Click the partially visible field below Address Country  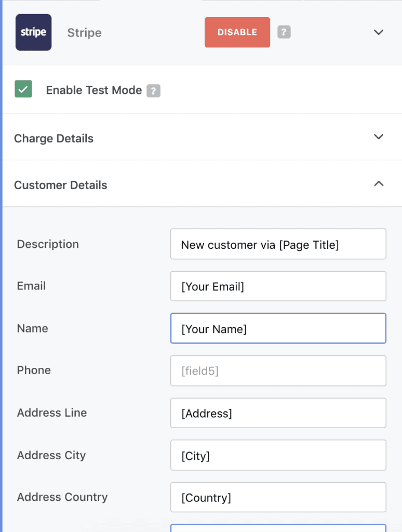click(278, 528)
